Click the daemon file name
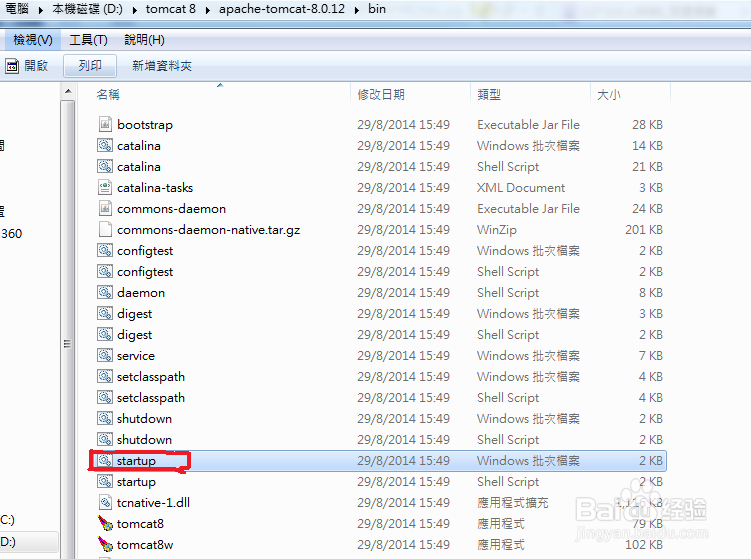The image size is (751, 559). click(141, 292)
